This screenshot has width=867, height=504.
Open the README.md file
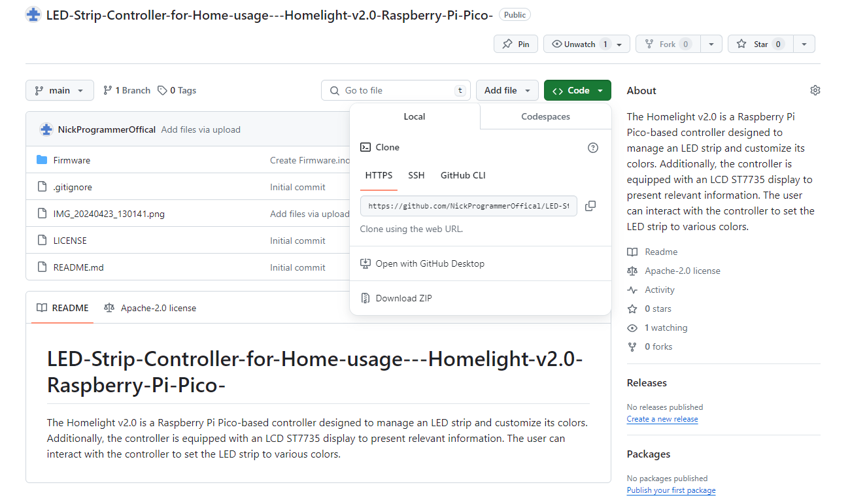point(78,267)
